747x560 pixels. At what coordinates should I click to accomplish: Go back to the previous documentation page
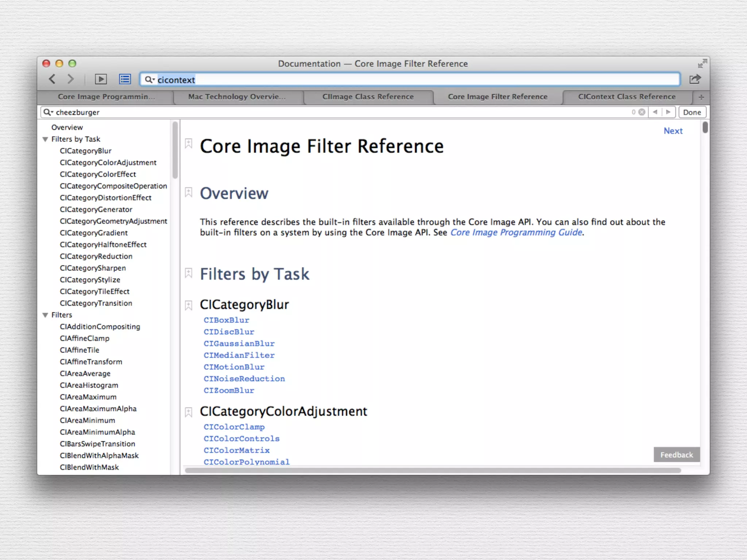pos(53,79)
